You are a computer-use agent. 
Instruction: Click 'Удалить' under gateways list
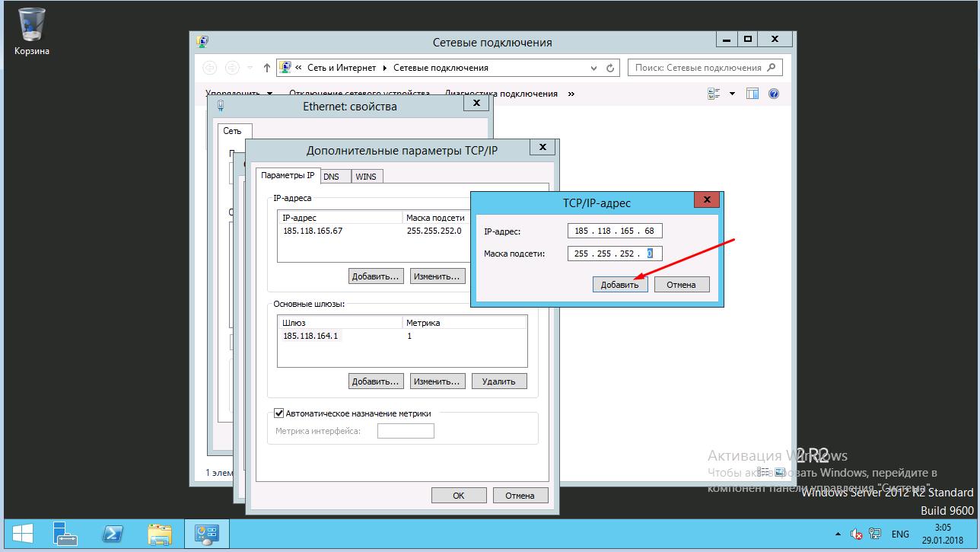pyautogui.click(x=499, y=381)
